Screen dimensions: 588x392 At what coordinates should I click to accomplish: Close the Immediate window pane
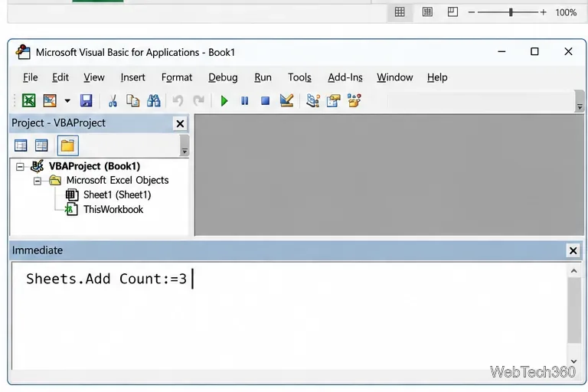(573, 250)
